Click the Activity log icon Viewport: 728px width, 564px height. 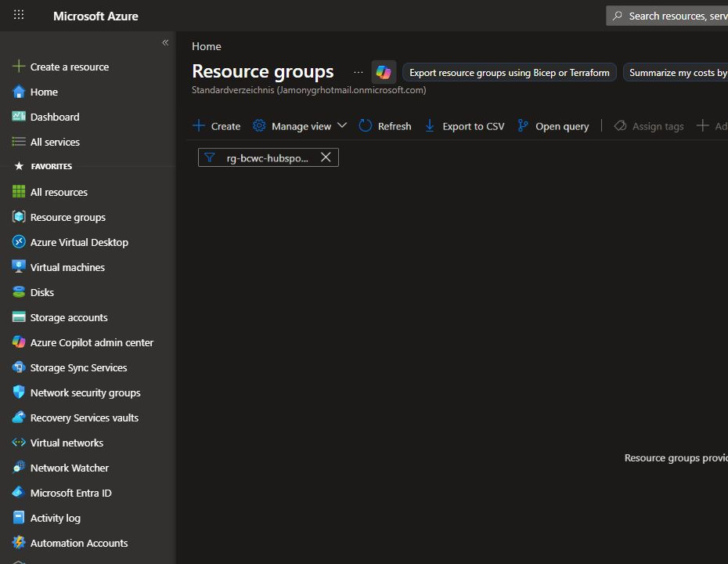[x=19, y=518]
